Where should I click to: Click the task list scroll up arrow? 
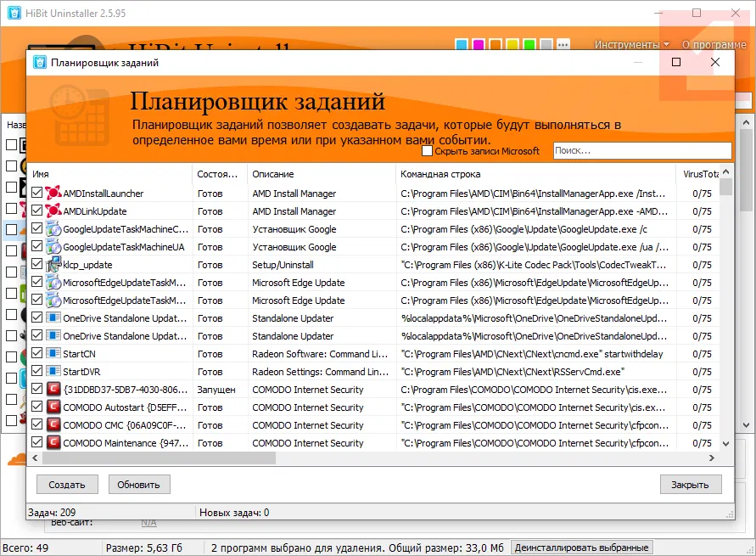[726, 171]
